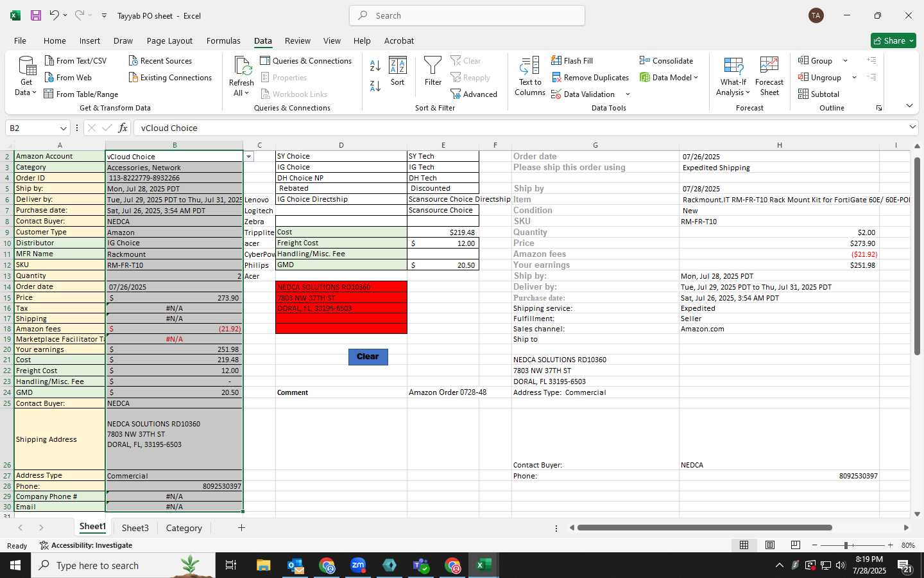Click Consolidate tool
The height and width of the screenshot is (578, 924).
pyautogui.click(x=666, y=61)
